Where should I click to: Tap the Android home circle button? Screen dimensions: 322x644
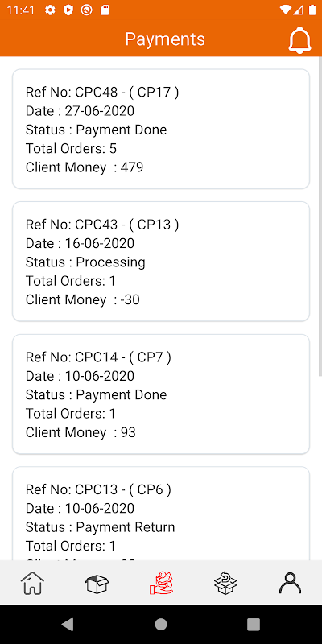161,625
